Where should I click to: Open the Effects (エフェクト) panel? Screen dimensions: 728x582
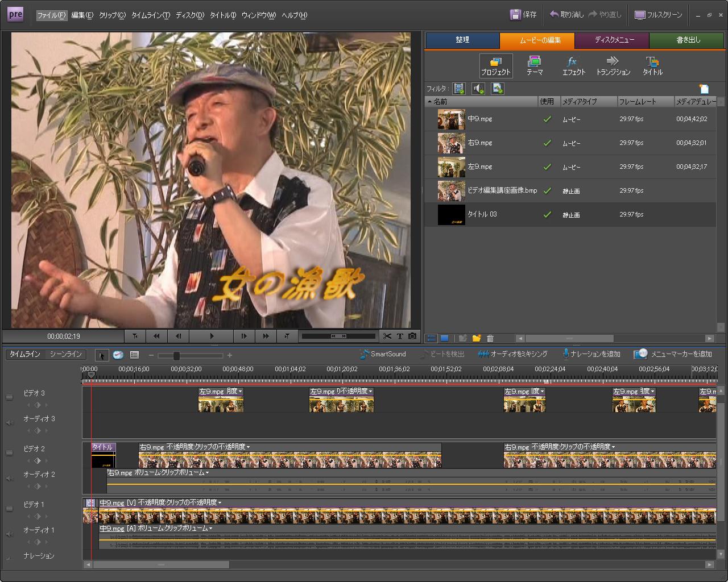coord(573,66)
